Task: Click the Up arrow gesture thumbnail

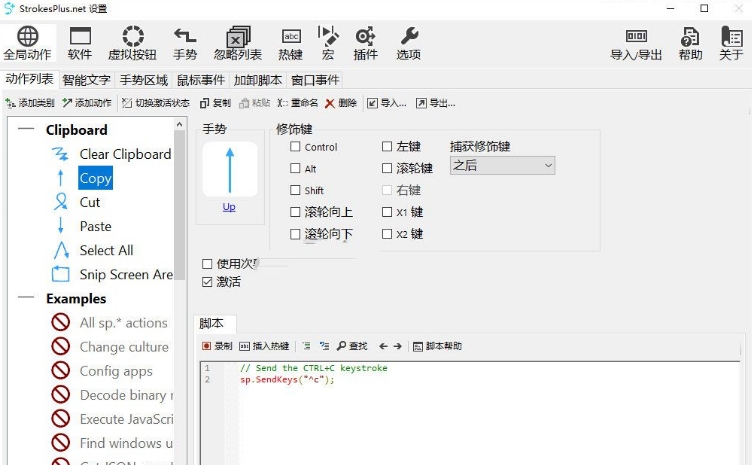Action: tap(230, 169)
